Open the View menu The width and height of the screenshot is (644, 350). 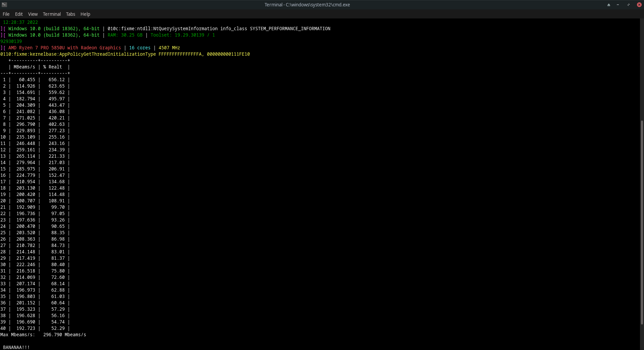tap(33, 14)
